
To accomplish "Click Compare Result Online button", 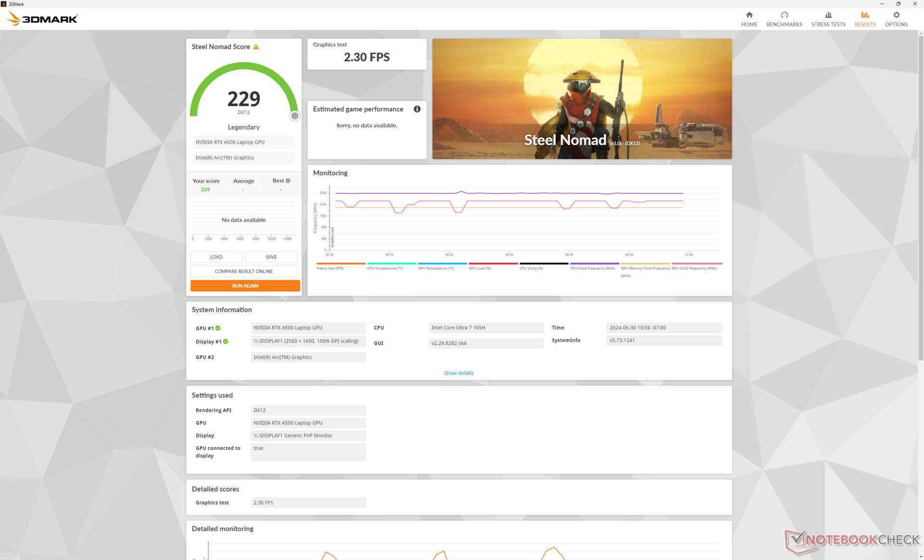I will (x=244, y=271).
